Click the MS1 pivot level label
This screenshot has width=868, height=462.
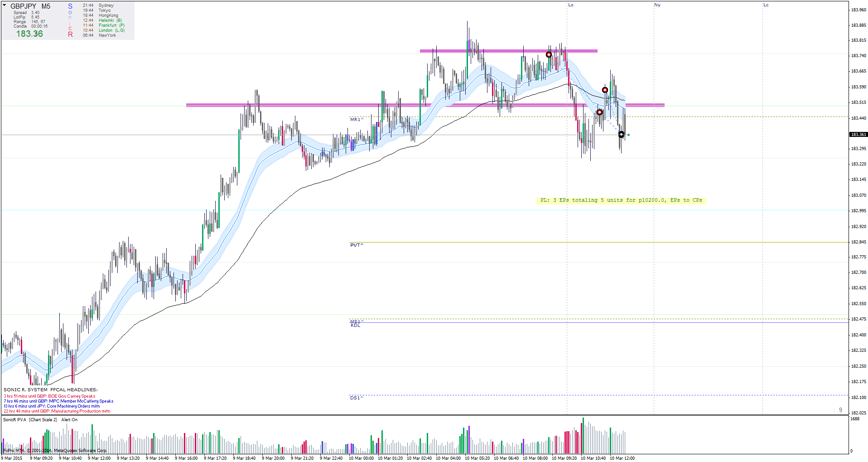coord(357,321)
